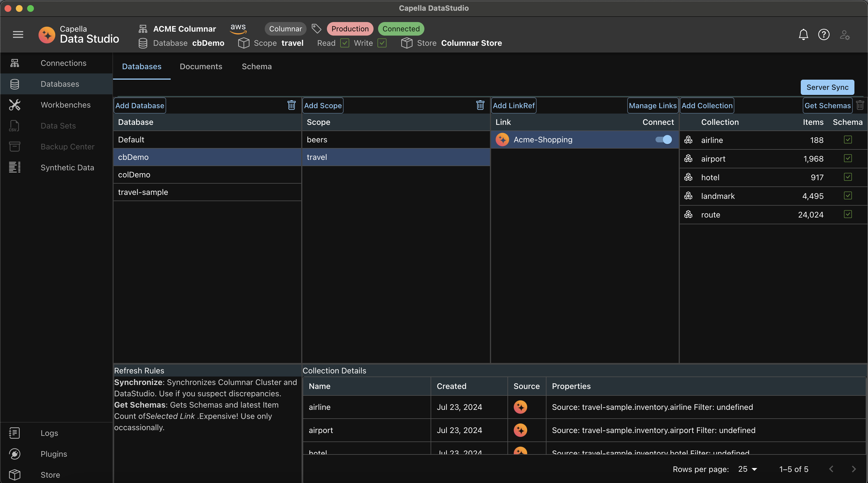The image size is (868, 483).
Task: Toggle the Read checkbox in header
Action: [x=344, y=43]
